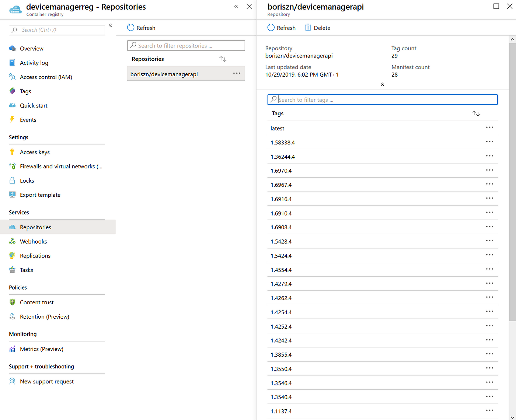Focus the filter tags search box
This screenshot has width=516, height=420.
[383, 100]
